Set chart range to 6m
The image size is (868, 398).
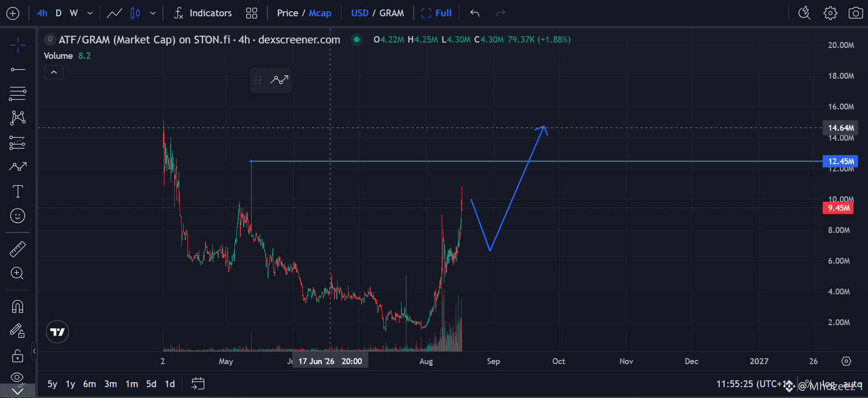90,384
